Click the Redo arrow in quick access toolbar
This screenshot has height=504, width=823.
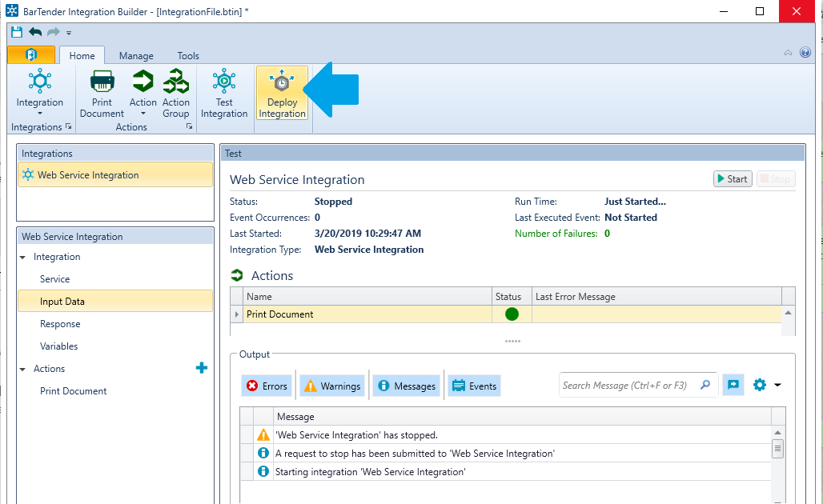[53, 32]
